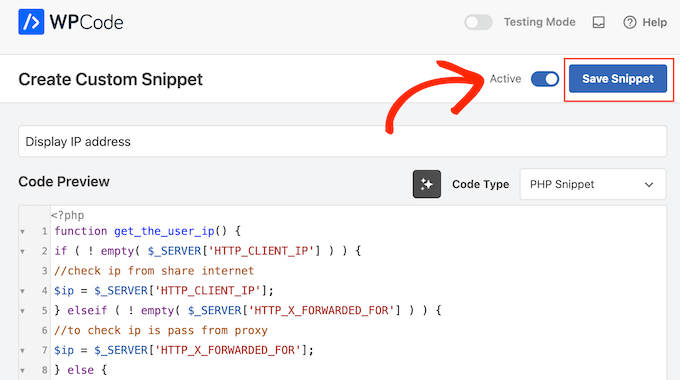The image size is (680, 380).
Task: Click the WPCode logo icon
Action: 31,22
